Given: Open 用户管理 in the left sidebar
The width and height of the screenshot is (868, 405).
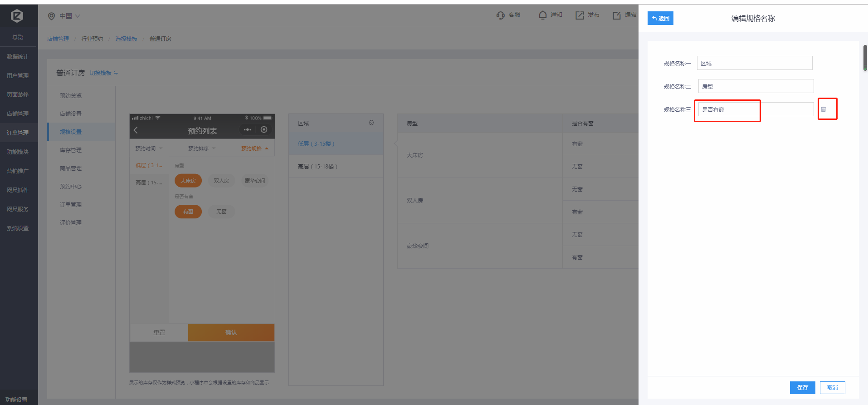Looking at the screenshot, I should click(x=18, y=76).
